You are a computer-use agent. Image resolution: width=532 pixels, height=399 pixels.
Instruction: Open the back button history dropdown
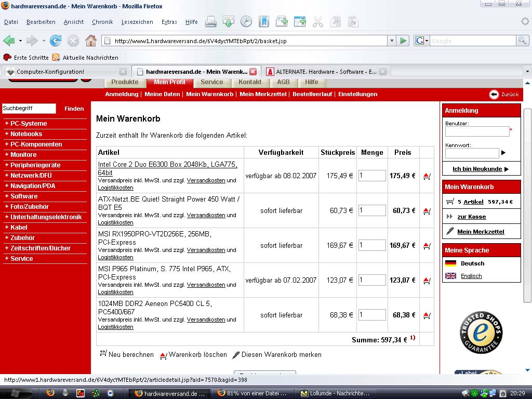click(20, 41)
